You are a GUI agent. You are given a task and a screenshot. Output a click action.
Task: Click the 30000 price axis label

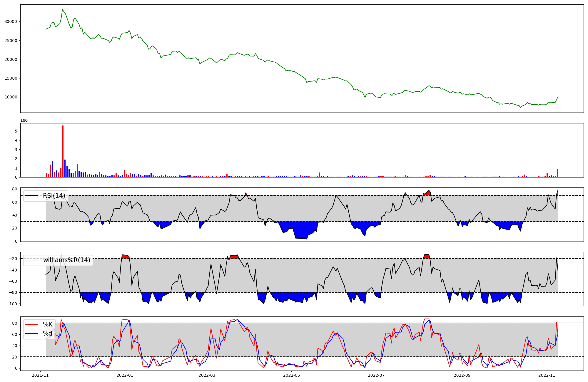11,21
